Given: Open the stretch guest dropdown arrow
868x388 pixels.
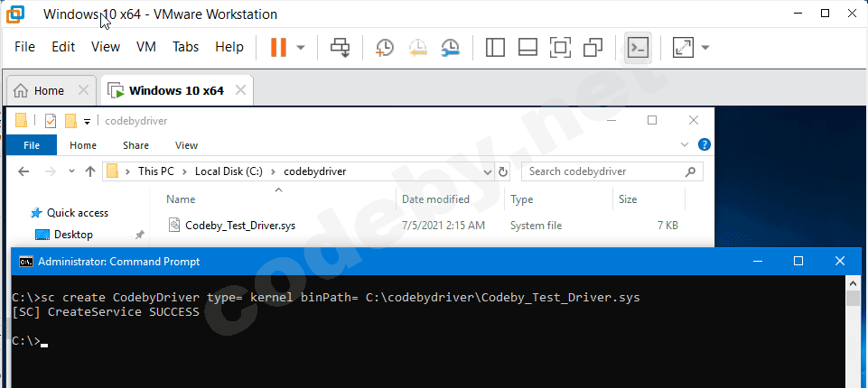Looking at the screenshot, I should pos(705,48).
